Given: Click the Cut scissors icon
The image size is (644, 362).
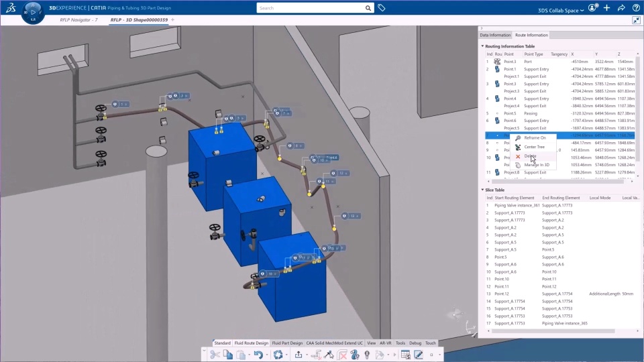Looking at the screenshot, I should point(215,355).
